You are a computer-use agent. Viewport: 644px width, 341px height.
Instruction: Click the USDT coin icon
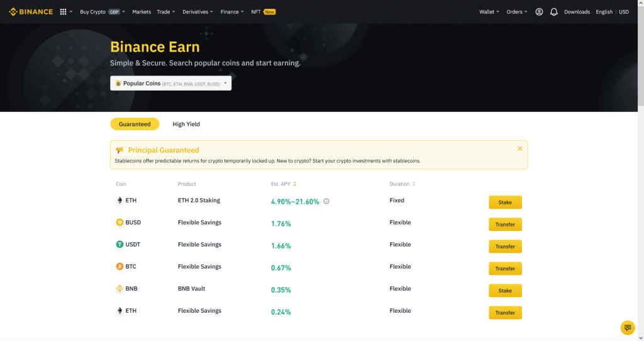[119, 245]
